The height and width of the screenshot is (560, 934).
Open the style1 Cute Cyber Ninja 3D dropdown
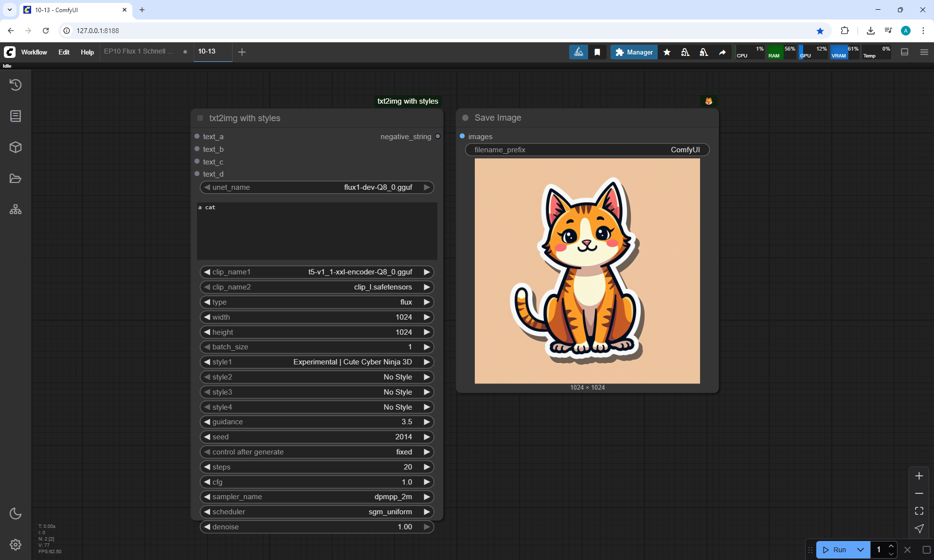pos(317,362)
